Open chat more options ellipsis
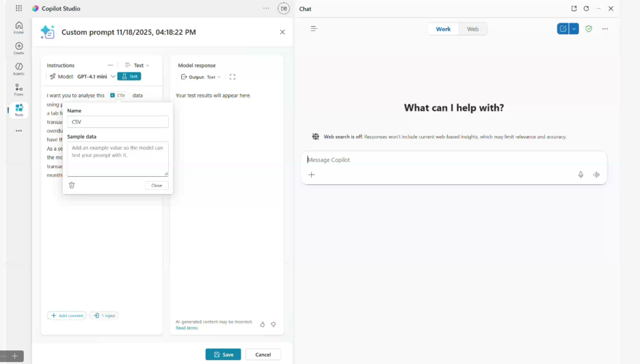640x364 pixels. point(605,29)
